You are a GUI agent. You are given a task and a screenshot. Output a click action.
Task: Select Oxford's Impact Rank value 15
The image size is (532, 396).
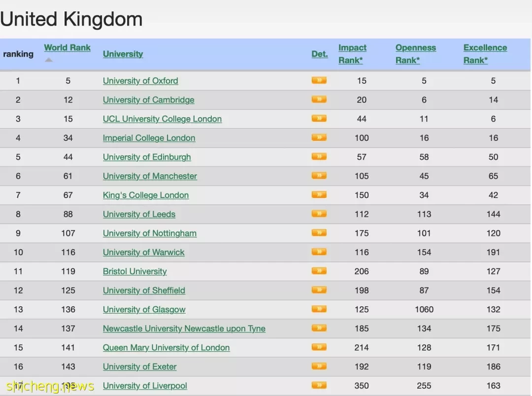pos(362,81)
